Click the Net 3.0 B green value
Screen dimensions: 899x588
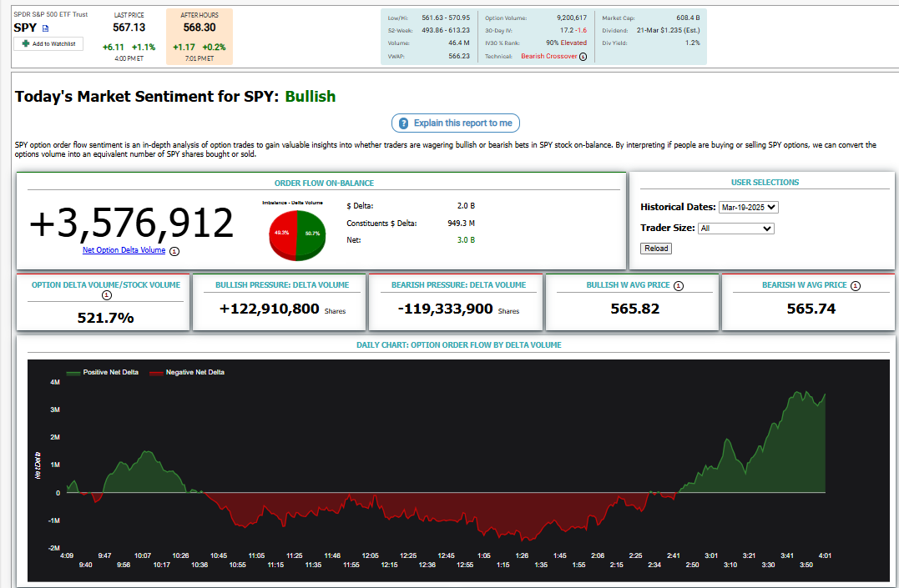[466, 240]
